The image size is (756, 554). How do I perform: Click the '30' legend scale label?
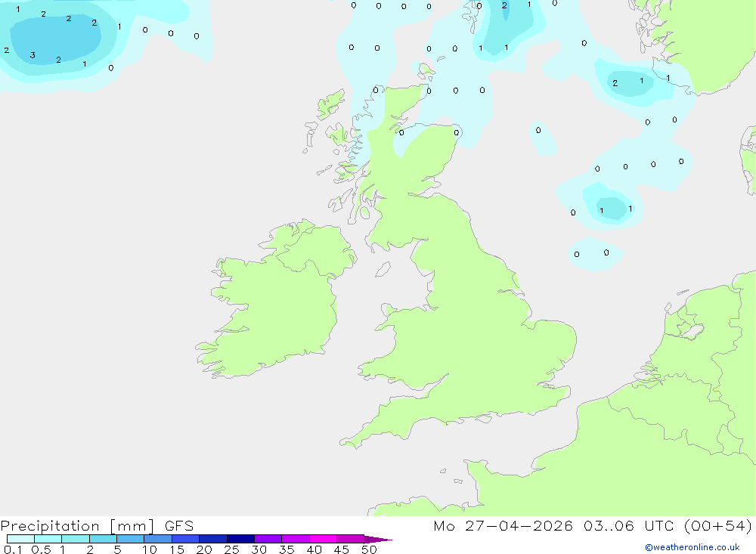point(259,549)
